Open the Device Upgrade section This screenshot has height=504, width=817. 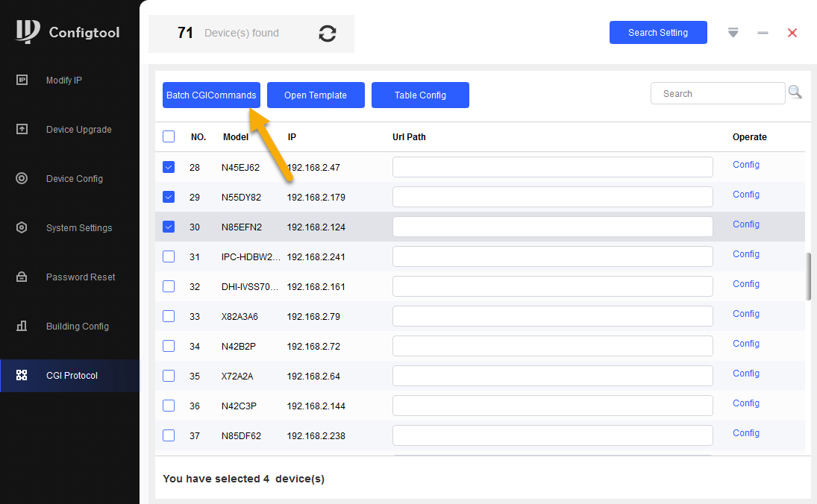78,130
